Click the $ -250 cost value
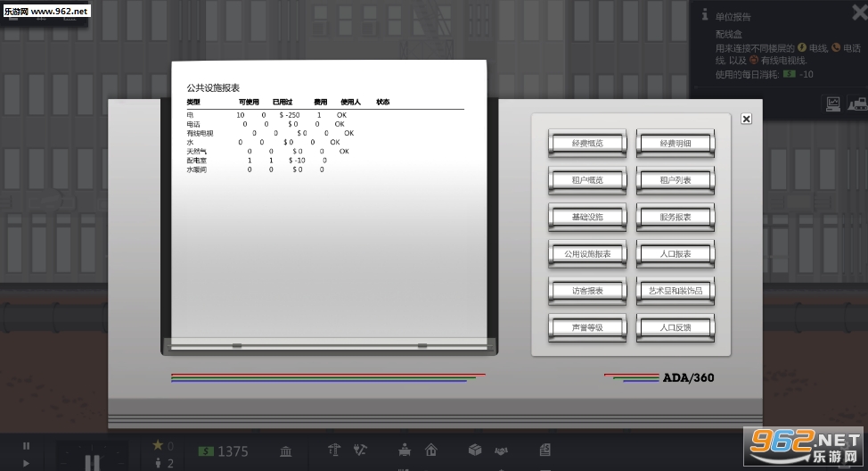Screen dimensions: 868x471 pos(290,115)
